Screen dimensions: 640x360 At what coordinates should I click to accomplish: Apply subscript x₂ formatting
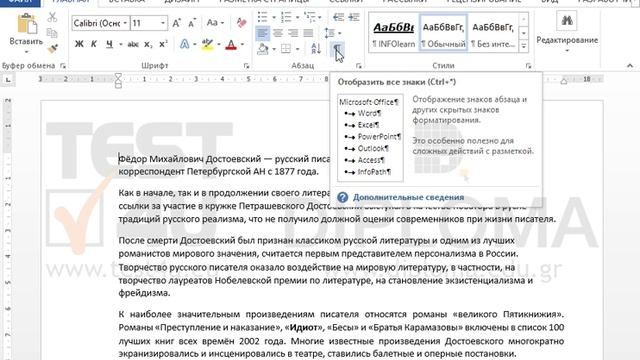point(148,44)
